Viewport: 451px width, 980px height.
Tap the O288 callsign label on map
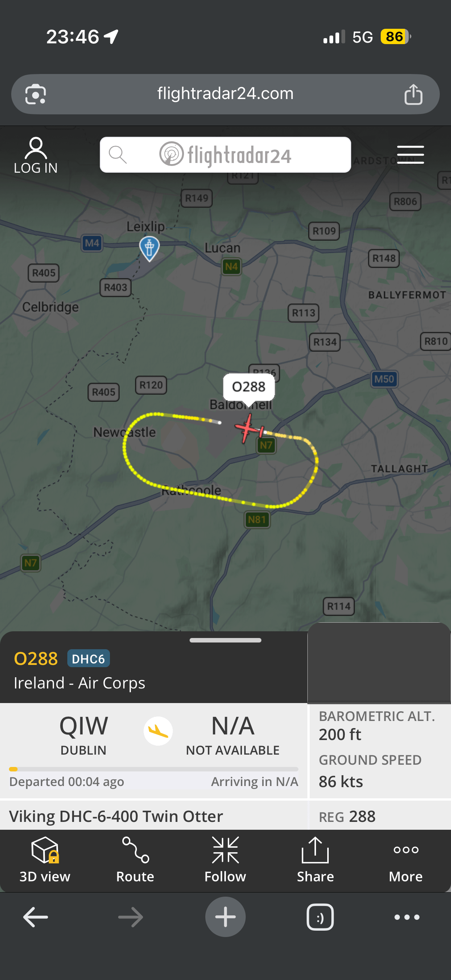click(249, 387)
